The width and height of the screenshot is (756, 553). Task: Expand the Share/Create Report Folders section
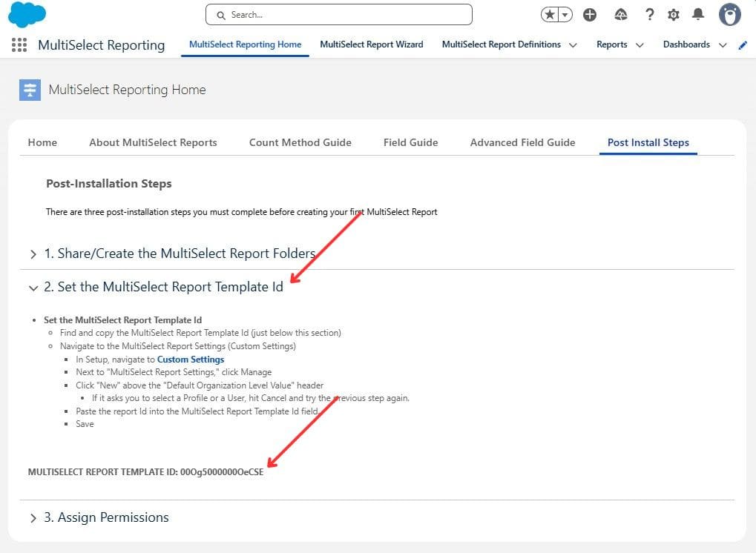[33, 253]
